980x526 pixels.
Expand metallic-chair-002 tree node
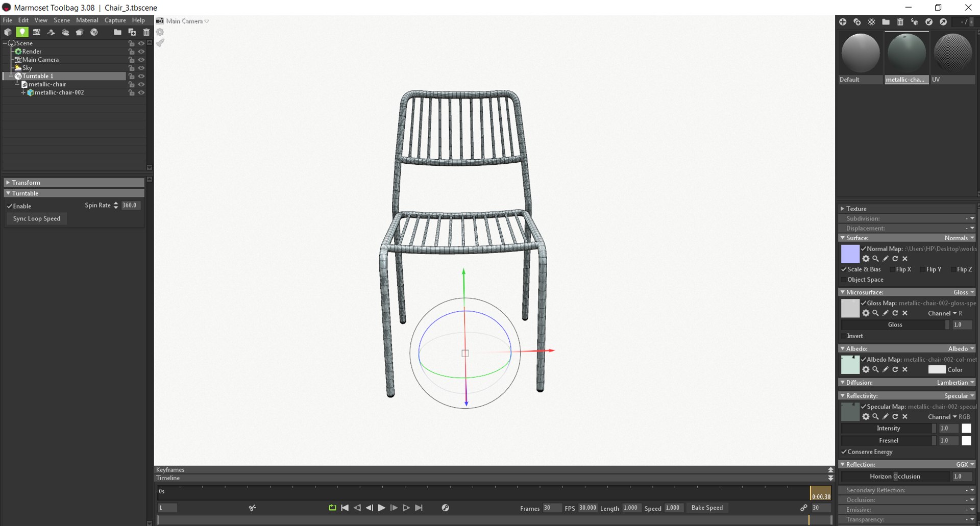[23, 93]
